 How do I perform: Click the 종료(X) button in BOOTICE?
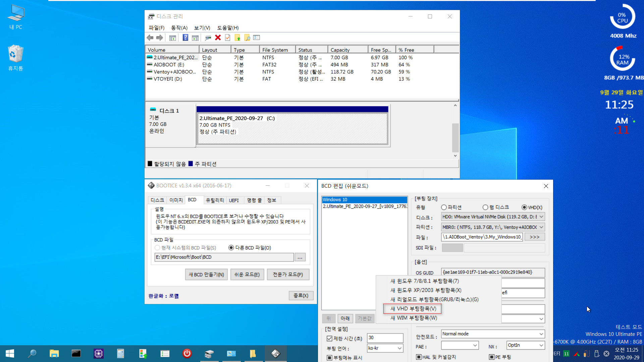301,296
